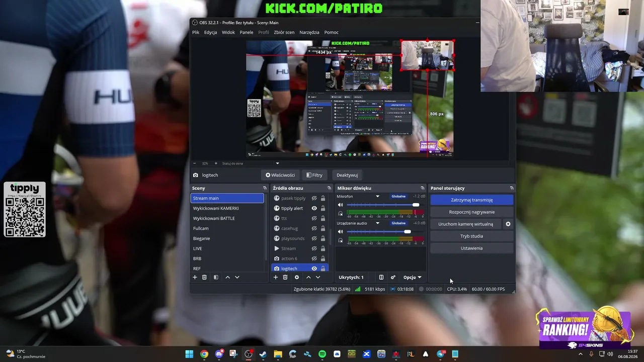This screenshot has width=644, height=362.
Task: Show the pasek tipply source
Action: [314, 198]
